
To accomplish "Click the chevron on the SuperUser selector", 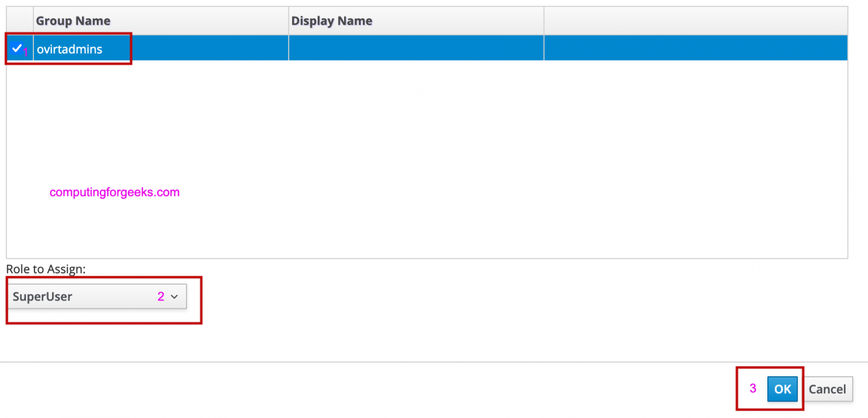I will (175, 296).
